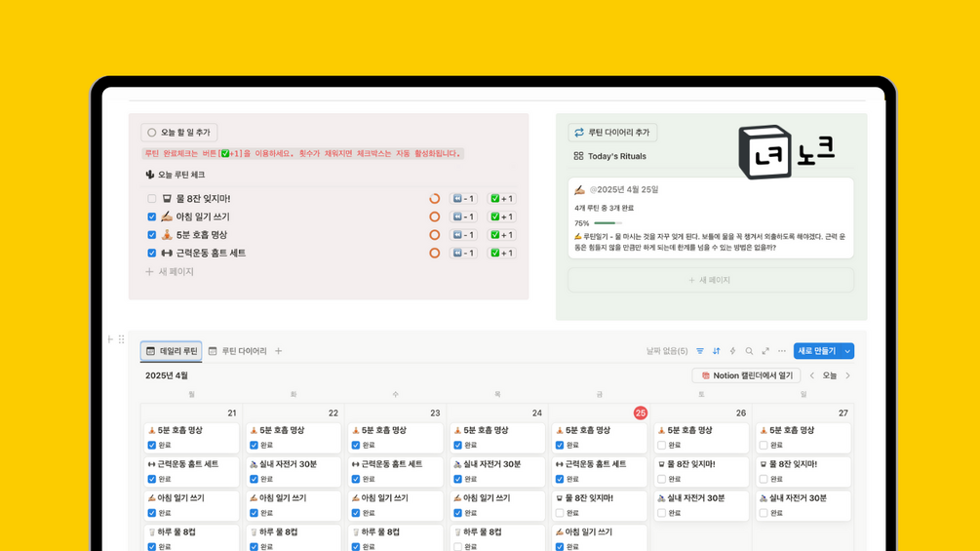Switch to the 루틴 다이어리 tab
This screenshot has height=551, width=980.
coord(238,351)
